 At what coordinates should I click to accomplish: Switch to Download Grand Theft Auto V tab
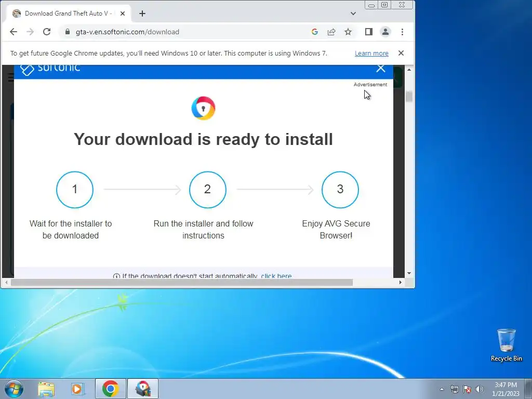pyautogui.click(x=68, y=14)
